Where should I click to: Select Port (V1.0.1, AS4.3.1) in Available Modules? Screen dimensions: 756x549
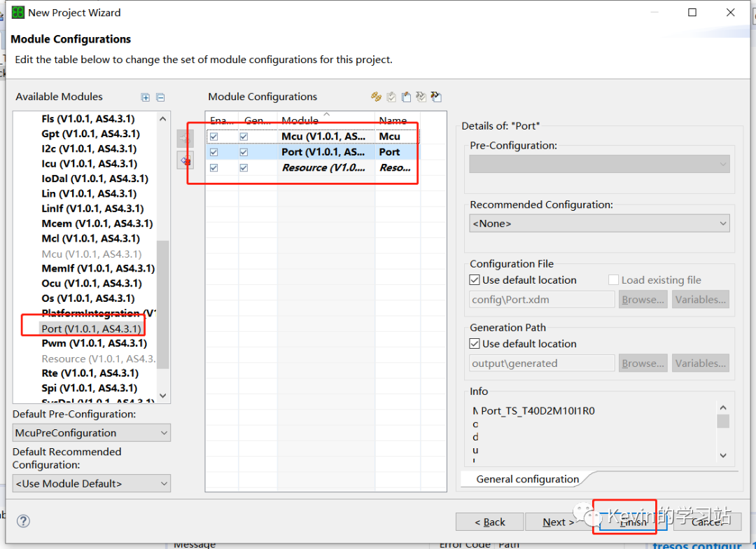pyautogui.click(x=91, y=328)
